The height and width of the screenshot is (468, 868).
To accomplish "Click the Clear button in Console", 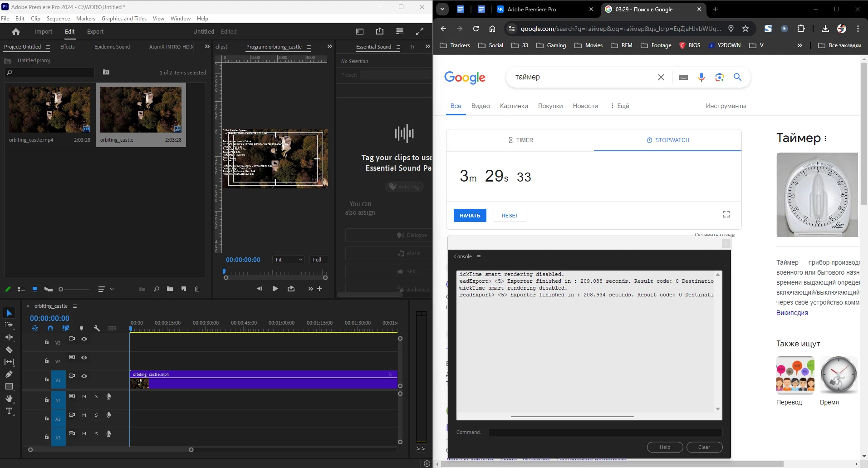I will (x=704, y=447).
